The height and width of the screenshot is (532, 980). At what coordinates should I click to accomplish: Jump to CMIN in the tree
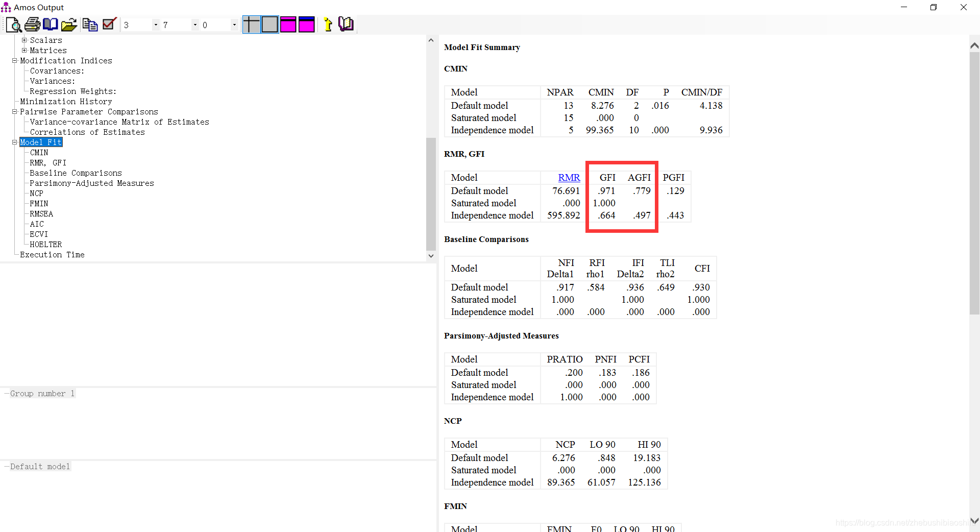tap(39, 153)
